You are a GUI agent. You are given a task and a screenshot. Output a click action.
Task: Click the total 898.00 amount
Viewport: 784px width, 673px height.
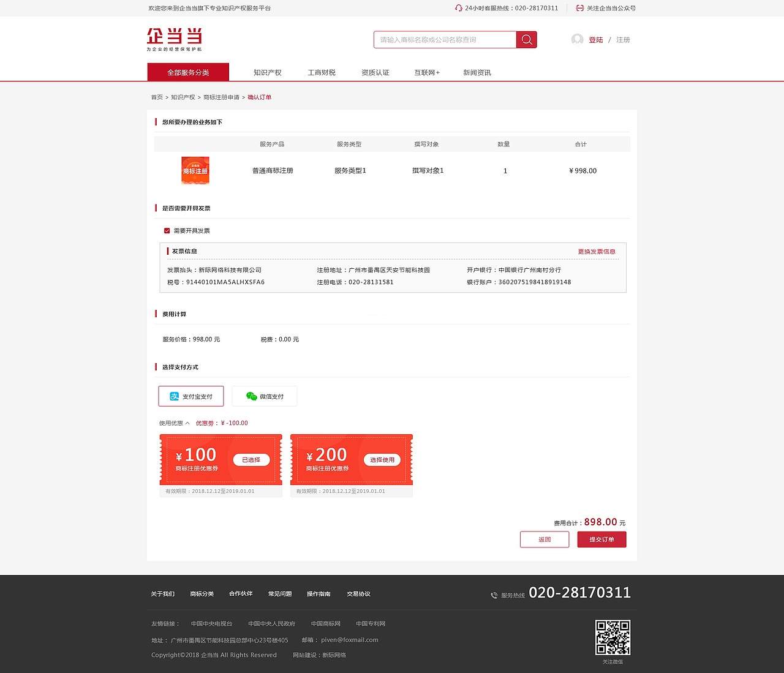coord(600,522)
